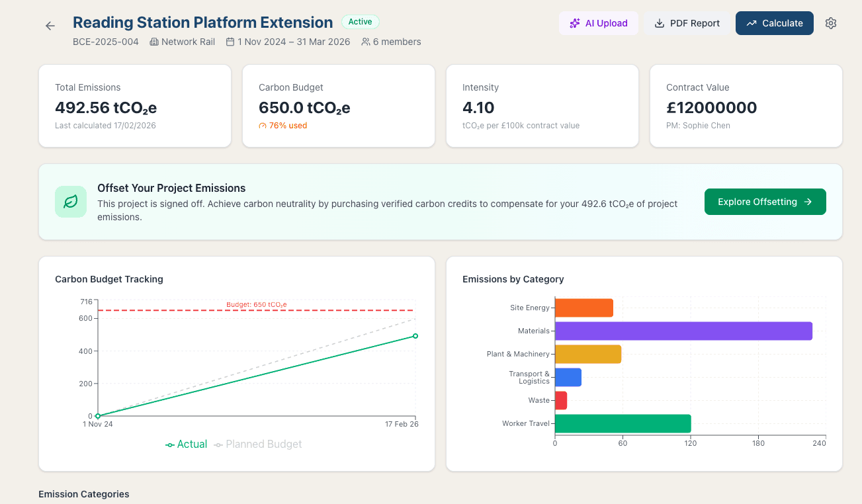This screenshot has width=862, height=504.
Task: Toggle the Planned Budget legend entry
Action: click(258, 444)
